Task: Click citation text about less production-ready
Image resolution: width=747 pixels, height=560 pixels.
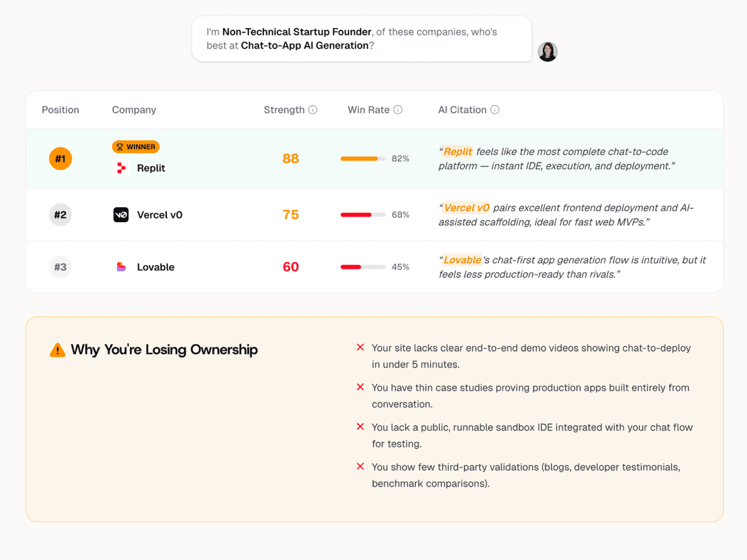Action: click(x=573, y=267)
